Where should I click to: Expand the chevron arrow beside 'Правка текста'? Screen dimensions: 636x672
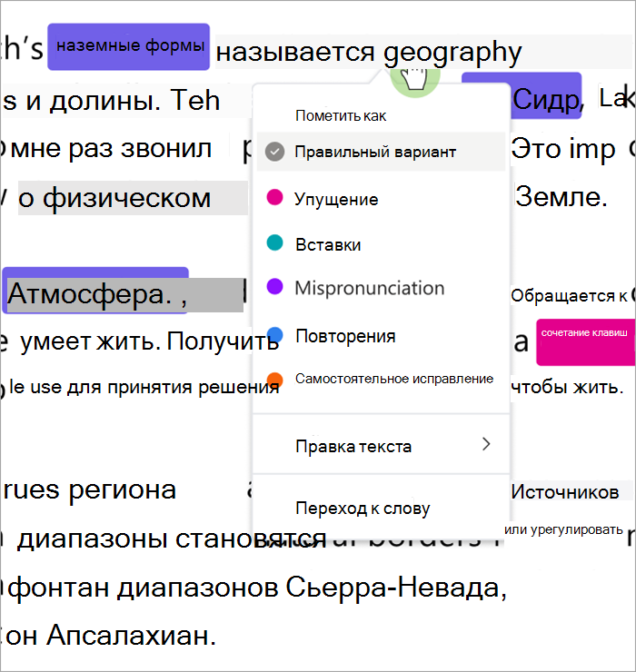[x=486, y=444]
